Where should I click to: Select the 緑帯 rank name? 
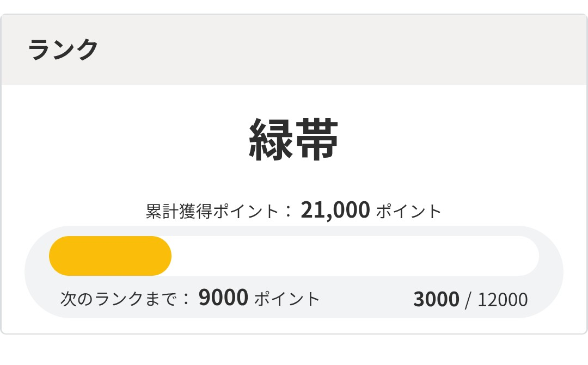(x=294, y=140)
